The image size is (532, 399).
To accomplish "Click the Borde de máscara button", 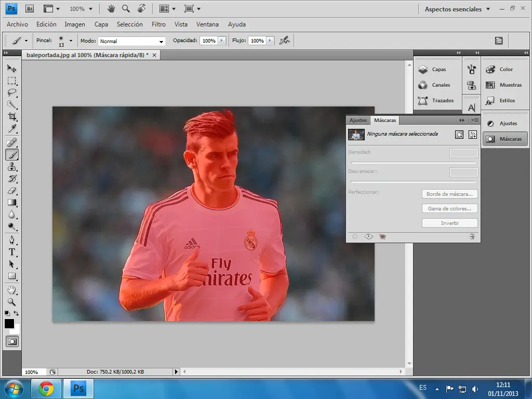I will (449, 194).
